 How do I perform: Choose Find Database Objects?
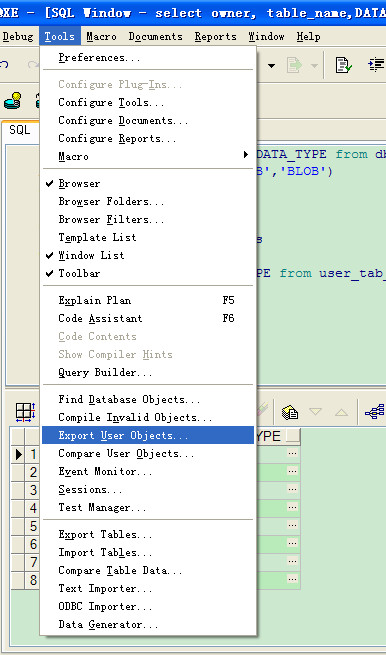click(148, 399)
